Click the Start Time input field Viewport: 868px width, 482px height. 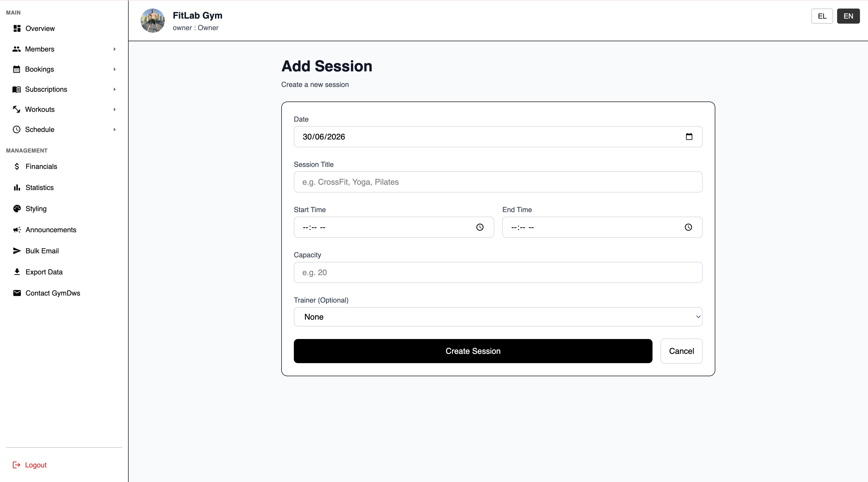pos(394,227)
